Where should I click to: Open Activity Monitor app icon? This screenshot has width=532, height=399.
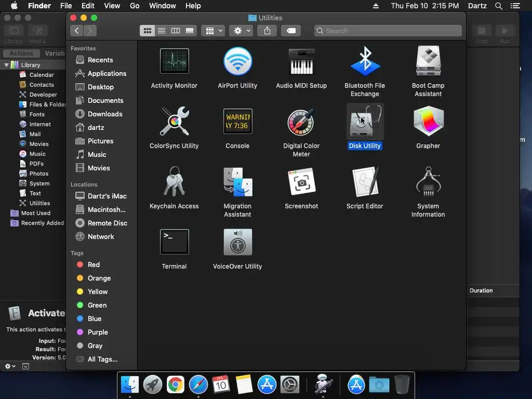click(x=174, y=61)
